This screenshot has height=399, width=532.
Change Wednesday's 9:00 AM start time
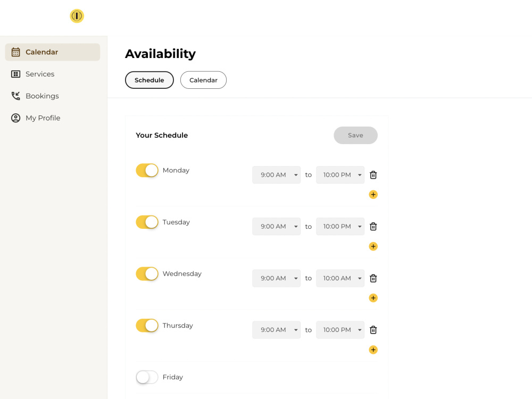[x=276, y=278]
